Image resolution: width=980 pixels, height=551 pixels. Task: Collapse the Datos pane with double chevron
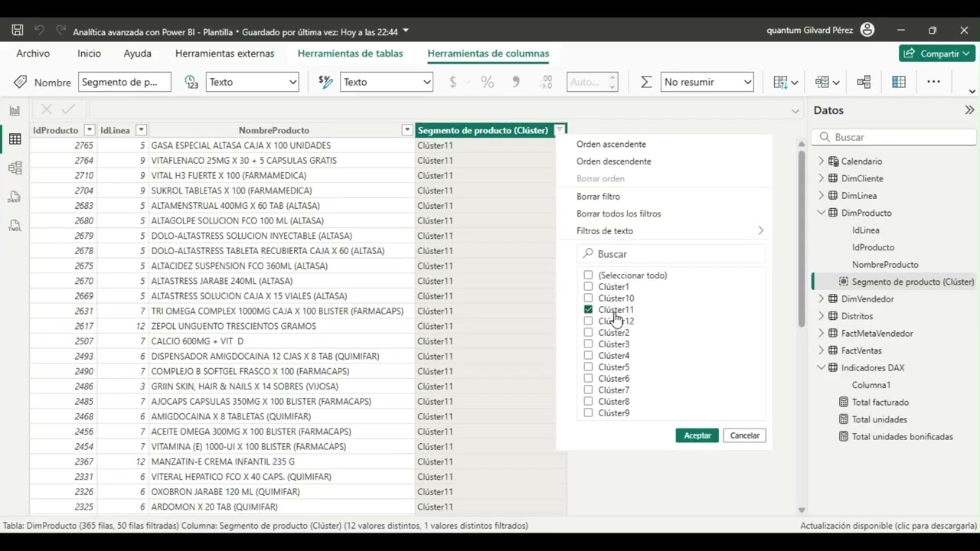(x=969, y=110)
